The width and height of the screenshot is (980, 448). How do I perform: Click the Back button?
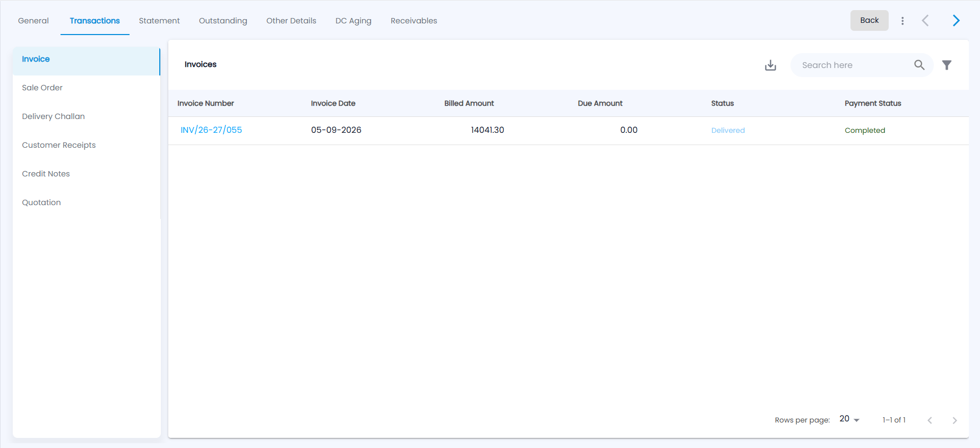click(x=870, y=21)
